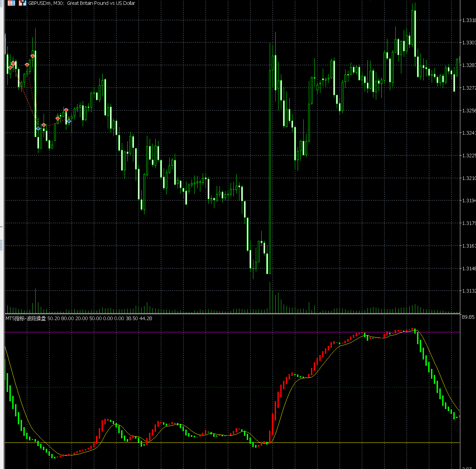Click the 1.3210 price scale label

[468, 178]
